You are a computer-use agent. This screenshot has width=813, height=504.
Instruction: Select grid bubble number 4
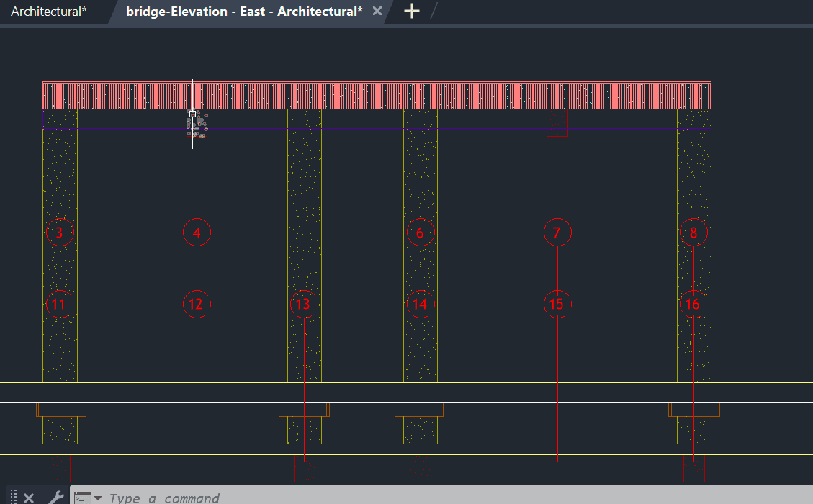click(x=197, y=233)
